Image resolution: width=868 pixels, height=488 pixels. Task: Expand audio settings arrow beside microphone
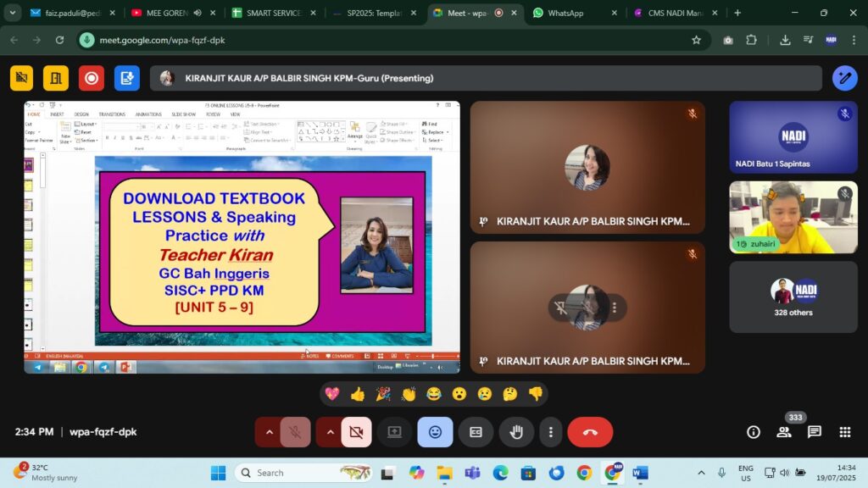(x=270, y=432)
